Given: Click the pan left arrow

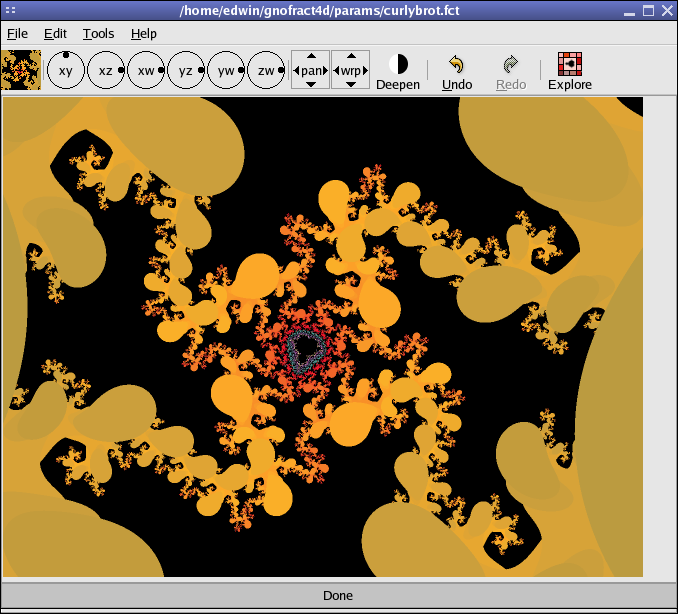Looking at the screenshot, I should point(296,71).
